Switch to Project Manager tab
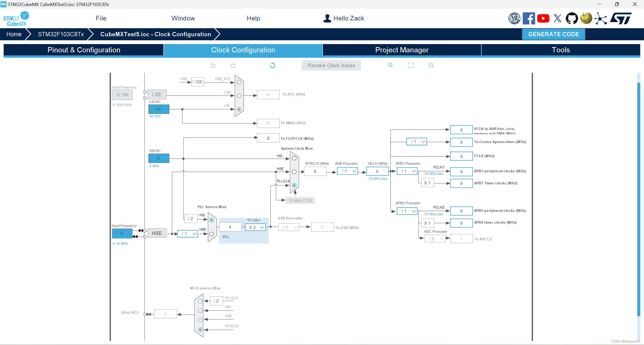 tap(402, 50)
